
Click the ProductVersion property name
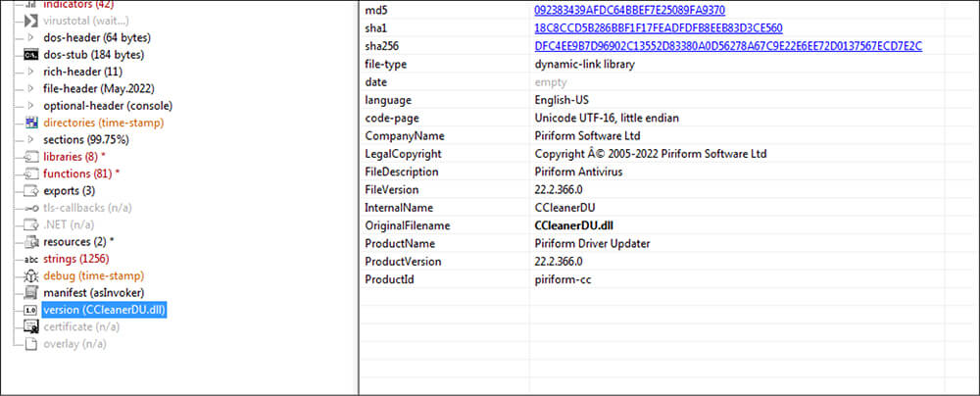(x=403, y=262)
